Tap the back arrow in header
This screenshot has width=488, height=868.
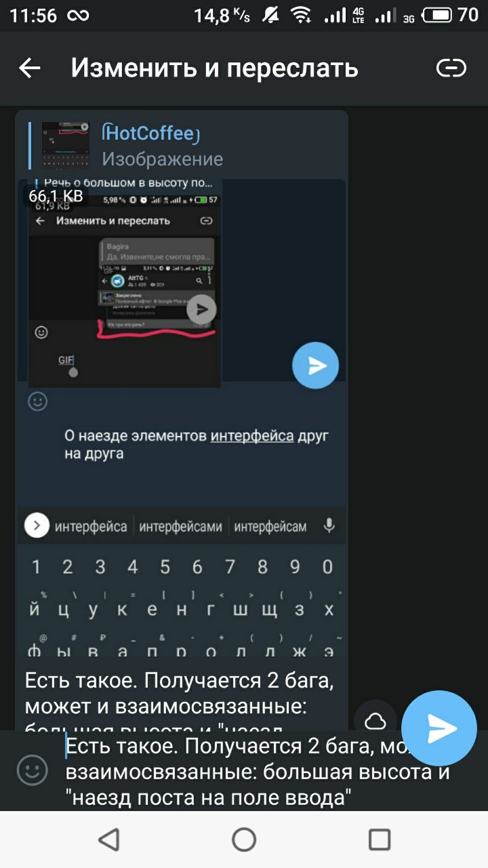(29, 68)
